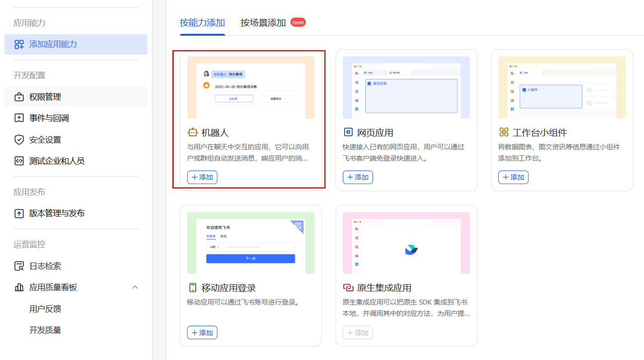Click the 移动应用登录 preview thumbnail
Viewport: 644px width, 360px height.
pos(251,243)
